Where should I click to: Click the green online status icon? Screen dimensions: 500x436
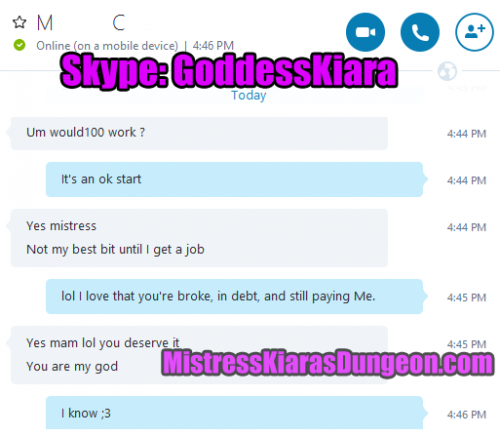click(19, 45)
